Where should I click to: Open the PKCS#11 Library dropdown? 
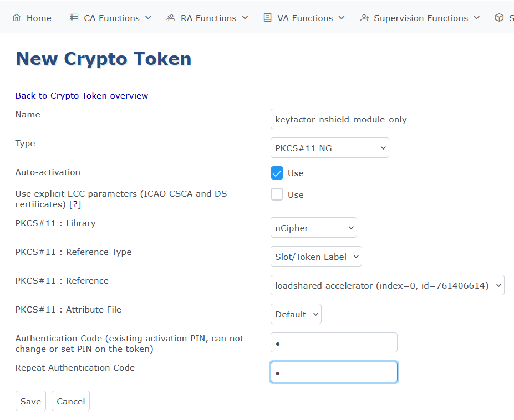pyautogui.click(x=313, y=227)
